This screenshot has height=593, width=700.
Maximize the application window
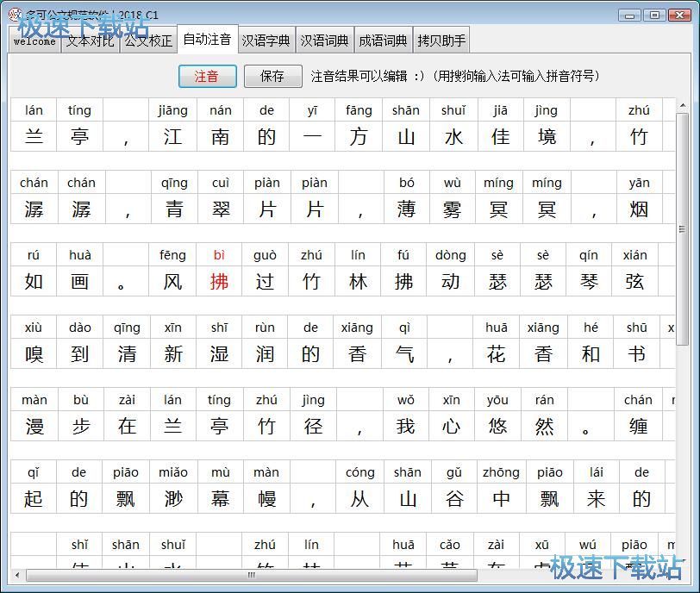[654, 15]
